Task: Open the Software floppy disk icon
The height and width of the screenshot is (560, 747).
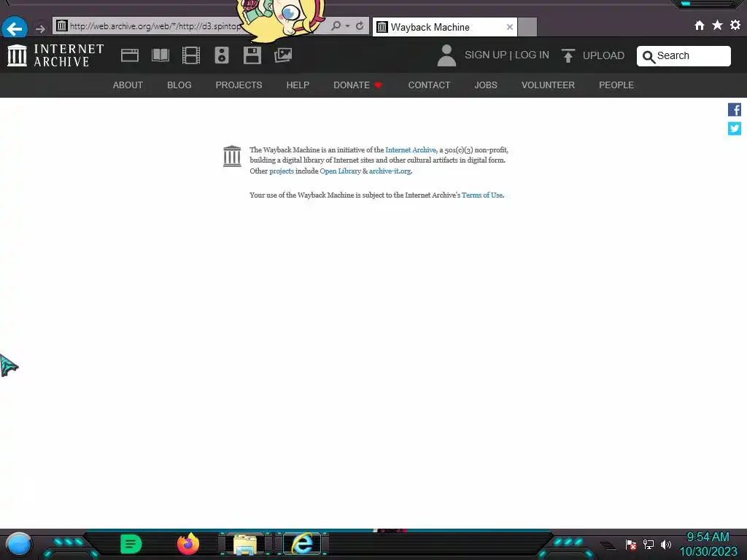Action: (252, 55)
